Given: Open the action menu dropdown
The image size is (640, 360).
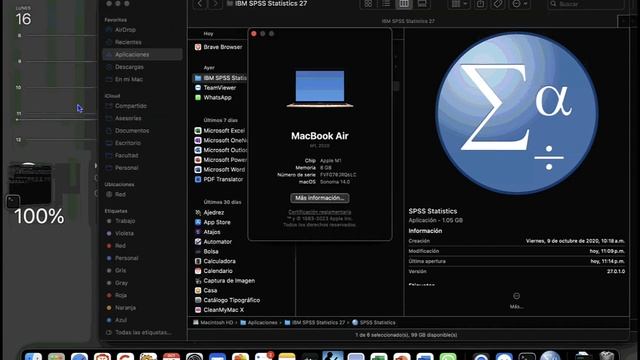Looking at the screenshot, I should click(x=520, y=4).
